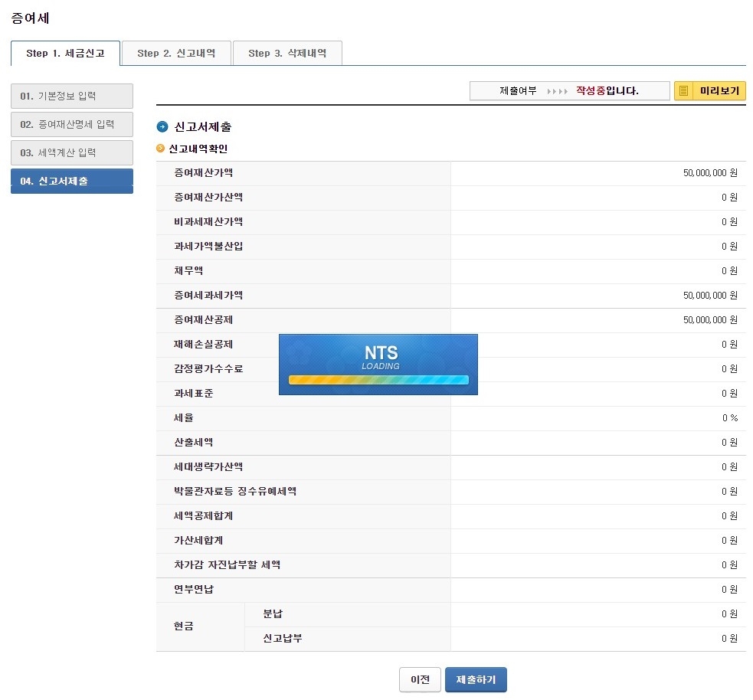Click the 과세표준 row label
Image resolution: width=753 pixels, height=700 pixels.
tap(193, 393)
